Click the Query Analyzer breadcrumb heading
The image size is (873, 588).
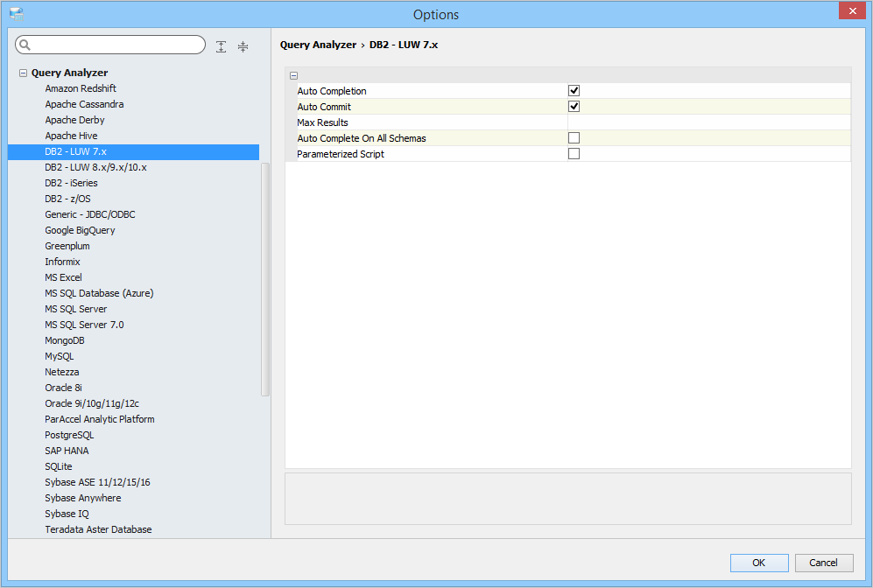tap(318, 45)
